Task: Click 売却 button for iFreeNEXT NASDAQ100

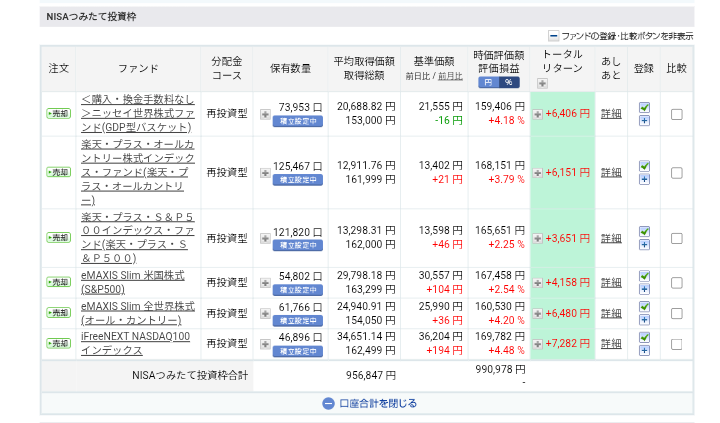Action: (x=59, y=344)
